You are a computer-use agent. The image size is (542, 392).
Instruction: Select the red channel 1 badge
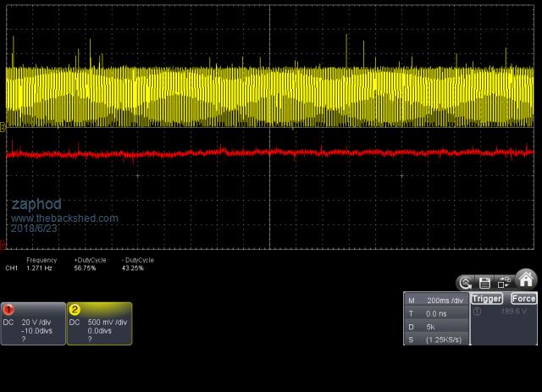click(x=8, y=310)
